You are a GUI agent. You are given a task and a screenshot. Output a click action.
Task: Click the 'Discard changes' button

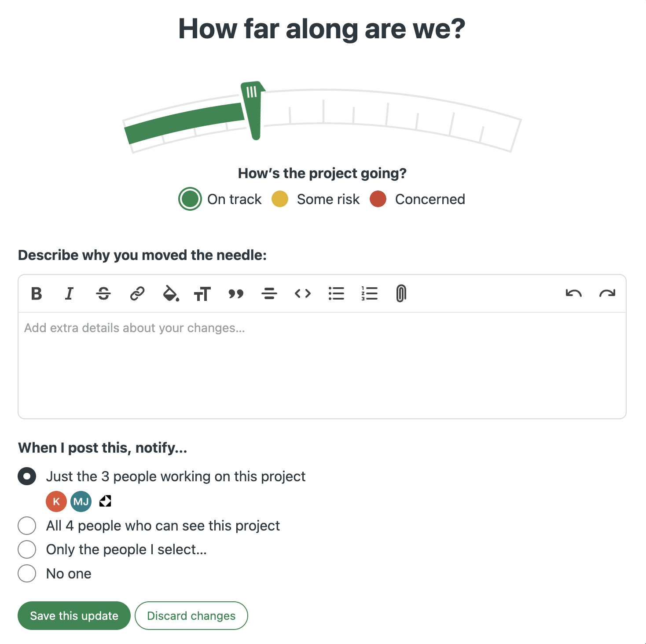191,615
